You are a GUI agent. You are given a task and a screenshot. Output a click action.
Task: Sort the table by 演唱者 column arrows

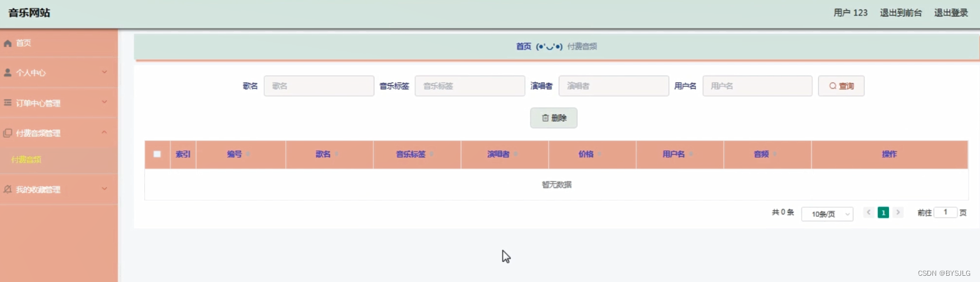[x=516, y=154]
